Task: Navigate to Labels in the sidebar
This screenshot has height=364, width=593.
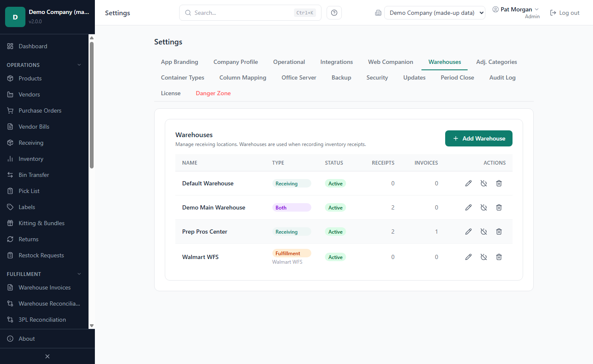Action: click(x=44, y=207)
